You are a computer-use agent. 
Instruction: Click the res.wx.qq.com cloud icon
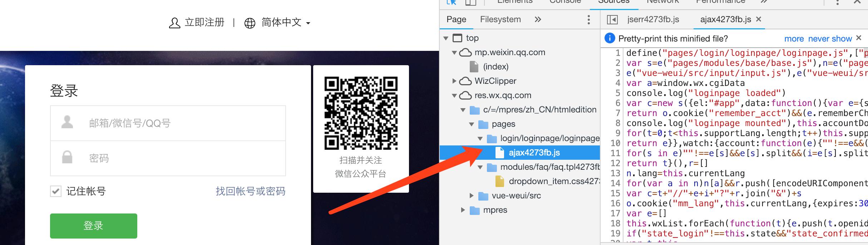click(x=465, y=96)
